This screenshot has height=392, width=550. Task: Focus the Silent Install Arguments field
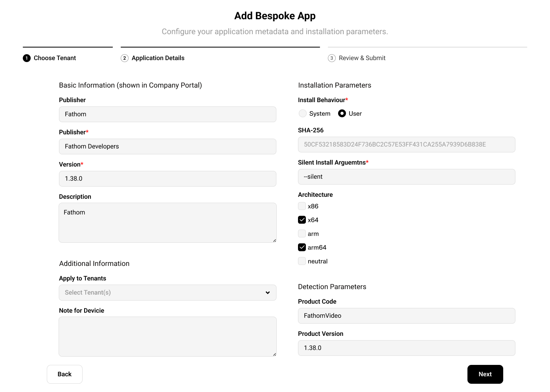tap(407, 177)
